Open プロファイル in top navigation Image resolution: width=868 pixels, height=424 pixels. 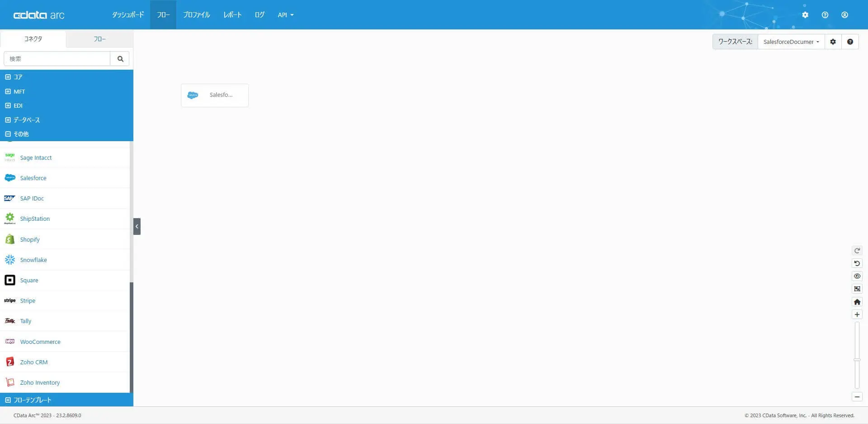(x=197, y=15)
